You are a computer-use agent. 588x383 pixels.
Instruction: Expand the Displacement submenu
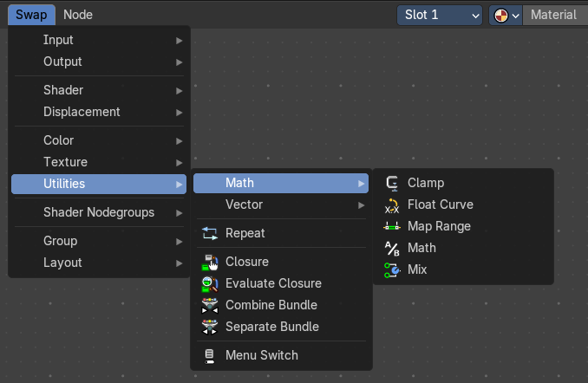pyautogui.click(x=99, y=112)
